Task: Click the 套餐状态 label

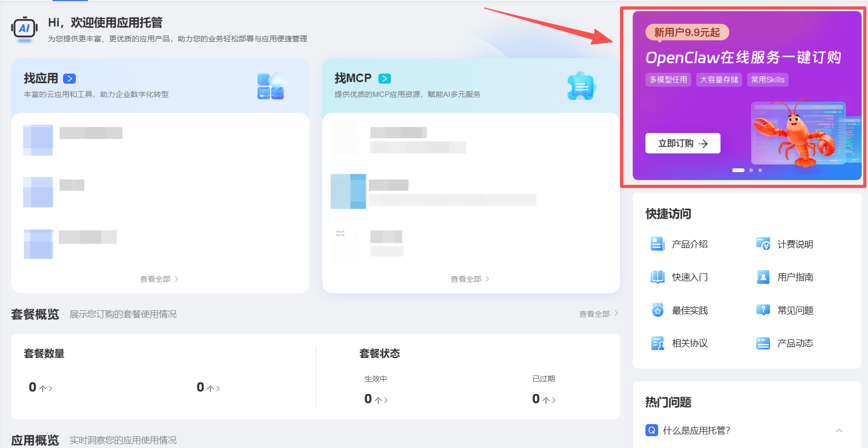Action: pos(379,353)
